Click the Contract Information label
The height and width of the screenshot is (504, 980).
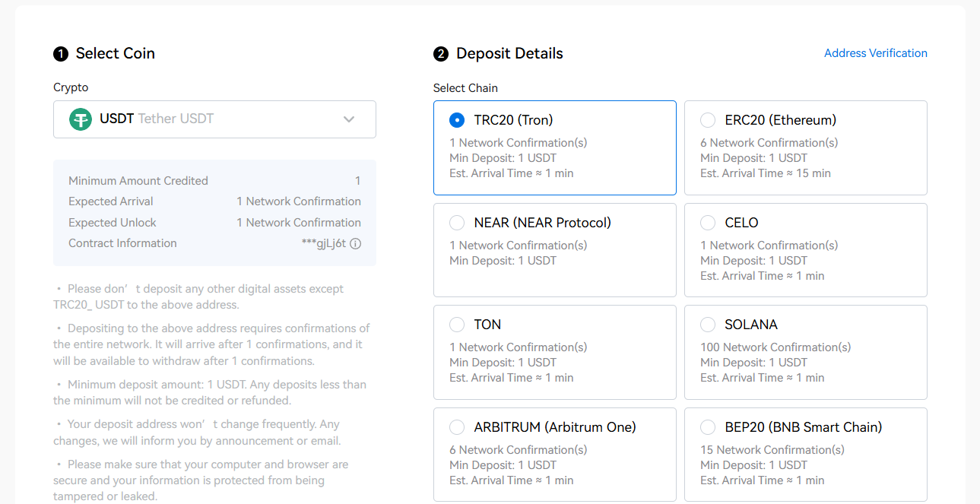point(122,243)
